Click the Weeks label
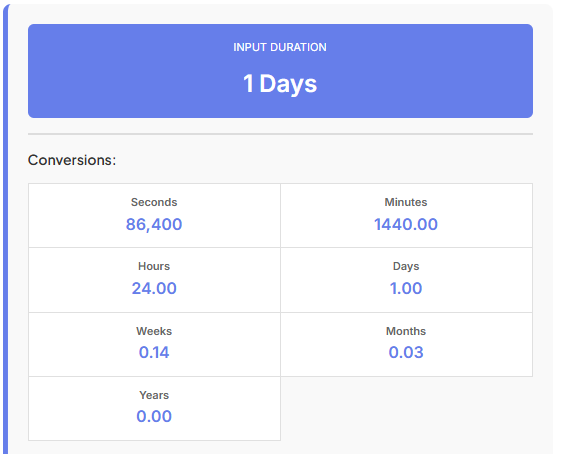Screen dimensions: 565x454 [x=154, y=331]
